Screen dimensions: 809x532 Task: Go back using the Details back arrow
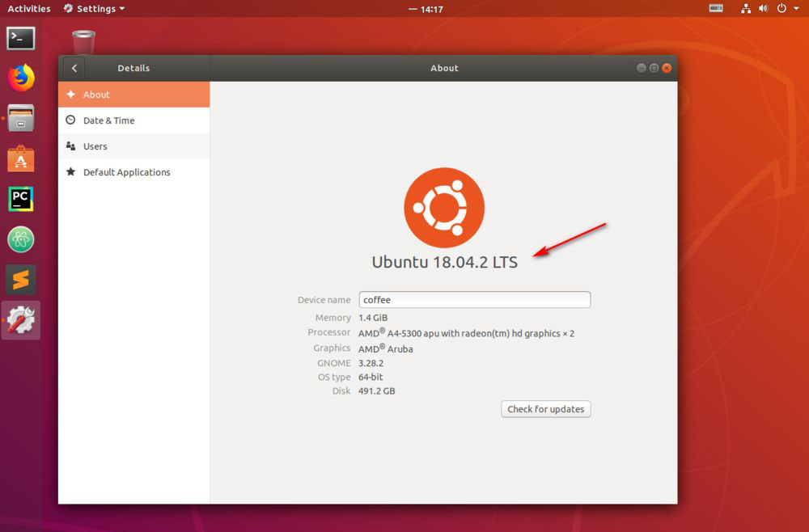click(74, 69)
